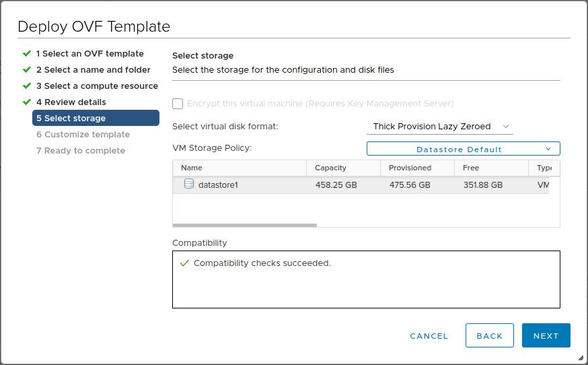Click the datastore1 disk icon

(x=189, y=184)
